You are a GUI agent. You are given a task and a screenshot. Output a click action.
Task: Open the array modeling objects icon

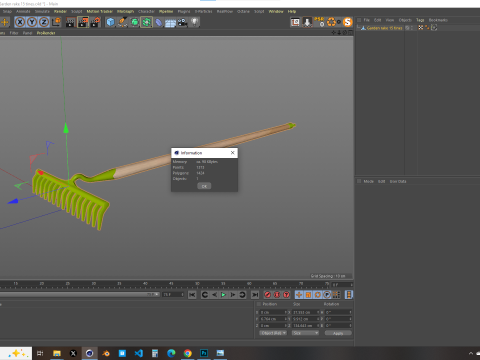click(146, 22)
